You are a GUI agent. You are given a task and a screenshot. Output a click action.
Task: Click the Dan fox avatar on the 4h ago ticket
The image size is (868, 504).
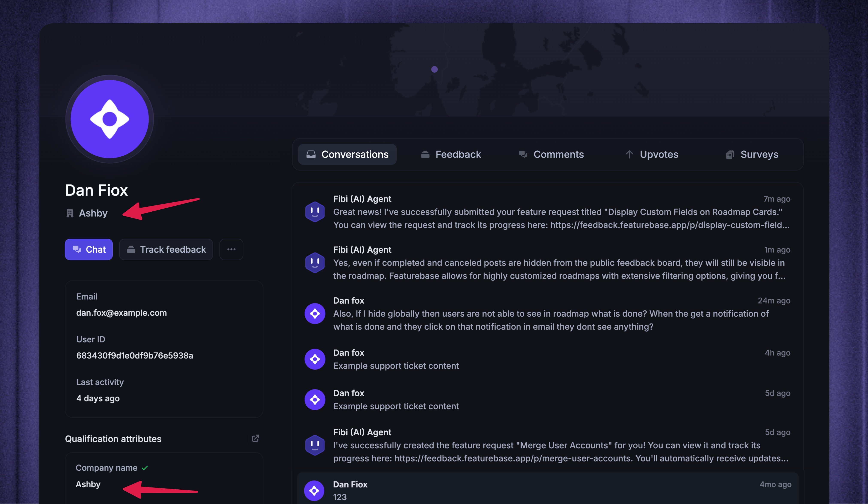point(315,359)
